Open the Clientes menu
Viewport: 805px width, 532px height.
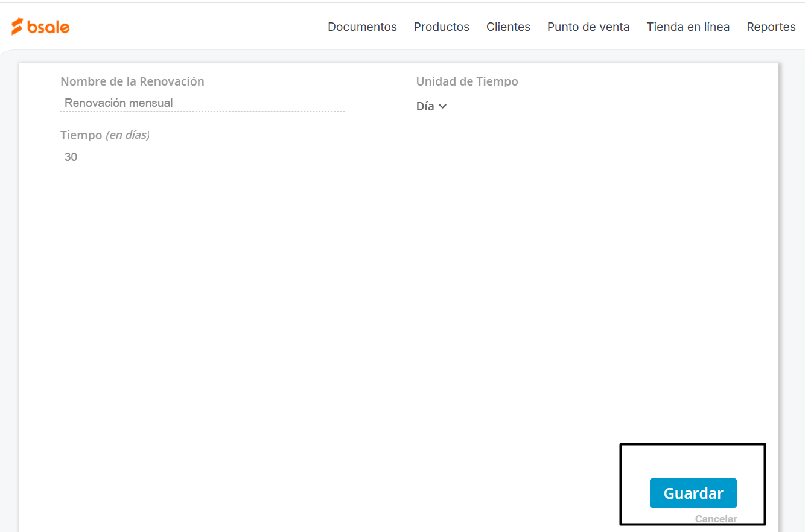(508, 27)
